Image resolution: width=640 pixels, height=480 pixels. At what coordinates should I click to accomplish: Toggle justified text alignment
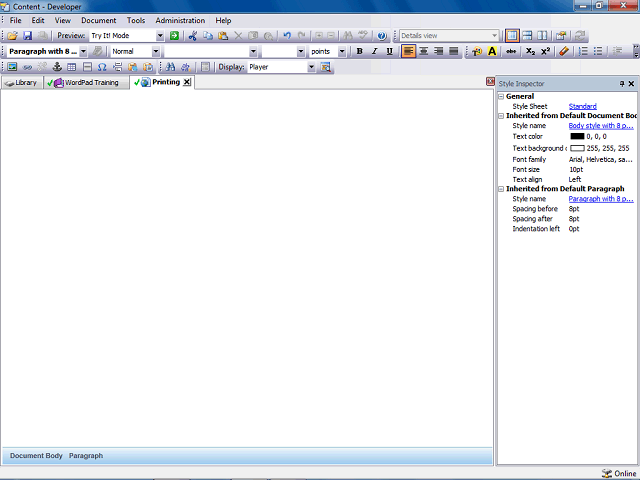453,51
